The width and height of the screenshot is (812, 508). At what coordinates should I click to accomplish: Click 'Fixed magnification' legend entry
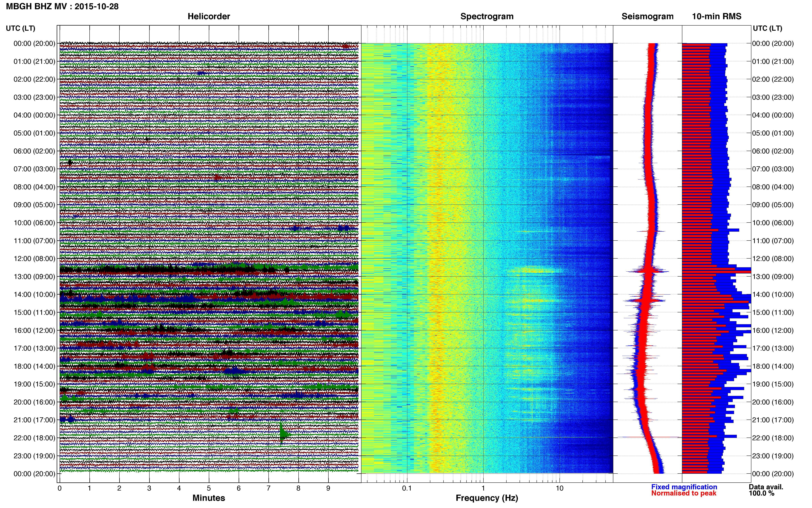tap(684, 487)
